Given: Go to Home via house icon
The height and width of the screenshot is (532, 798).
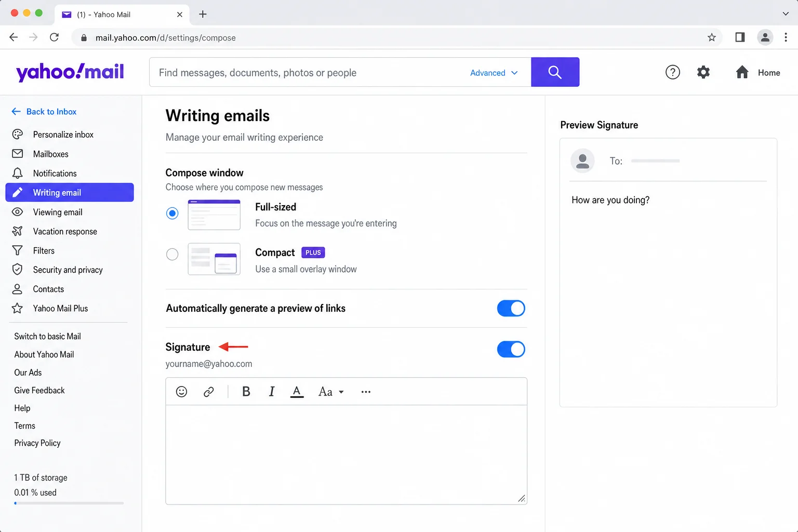Looking at the screenshot, I should tap(742, 72).
